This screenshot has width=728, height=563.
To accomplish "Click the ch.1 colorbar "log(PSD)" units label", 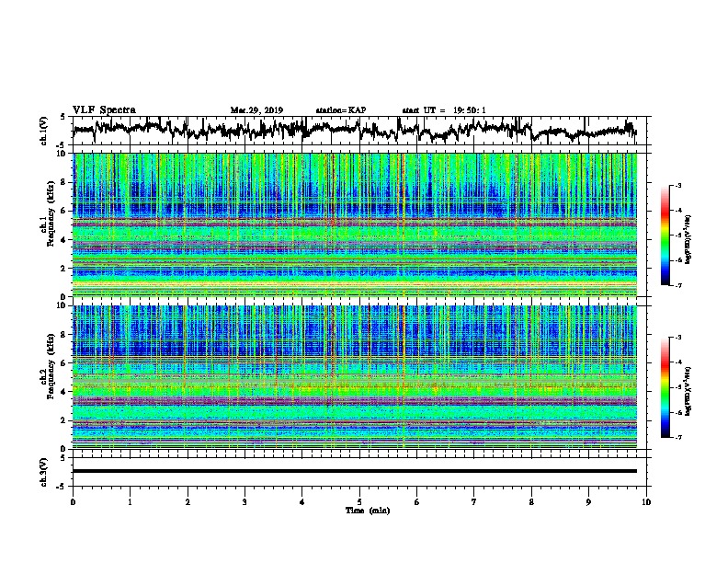I will (x=688, y=240).
